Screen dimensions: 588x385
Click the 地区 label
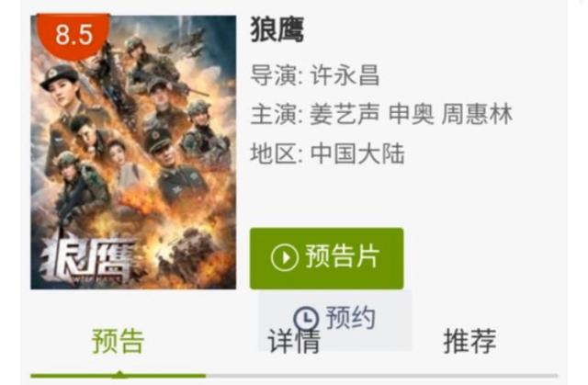(274, 153)
